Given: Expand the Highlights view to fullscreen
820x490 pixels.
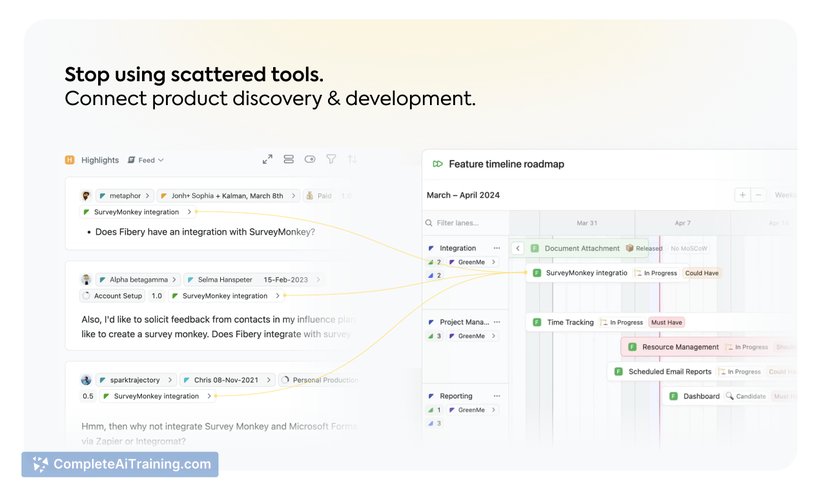Looking at the screenshot, I should pyautogui.click(x=267, y=159).
